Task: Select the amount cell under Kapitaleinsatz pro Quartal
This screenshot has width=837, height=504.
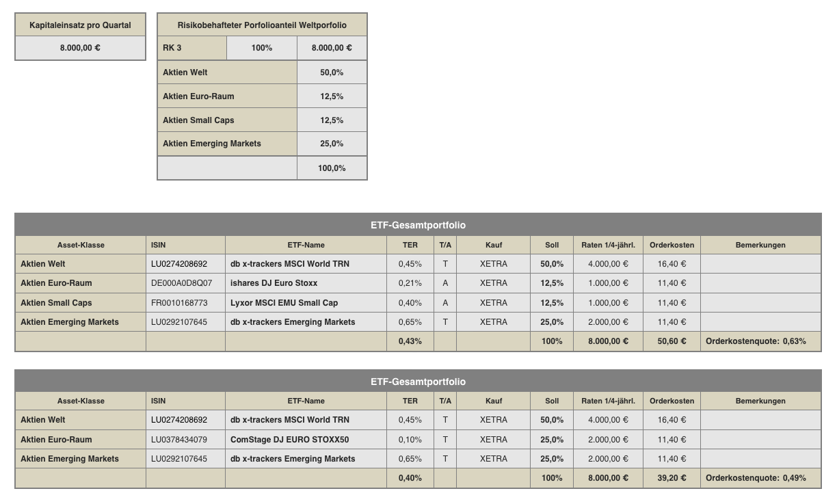Action: click(x=80, y=48)
